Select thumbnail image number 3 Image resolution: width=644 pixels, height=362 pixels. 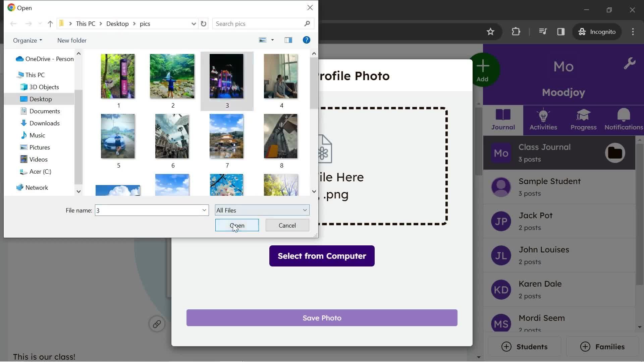click(x=227, y=76)
